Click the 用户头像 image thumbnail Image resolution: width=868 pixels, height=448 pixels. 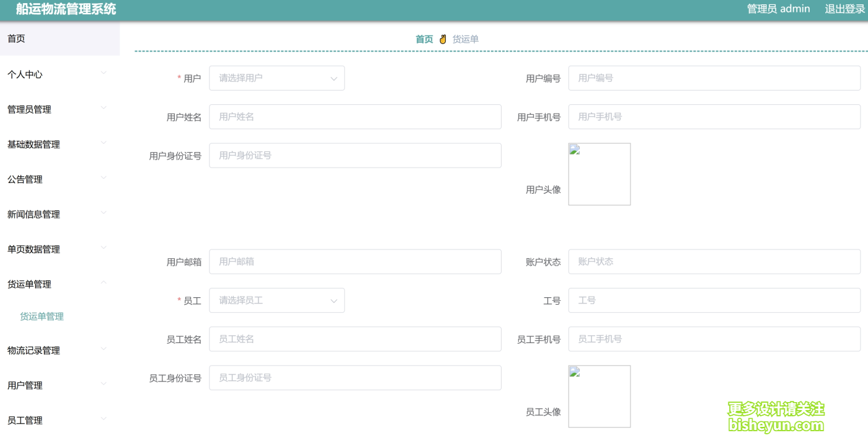(600, 174)
